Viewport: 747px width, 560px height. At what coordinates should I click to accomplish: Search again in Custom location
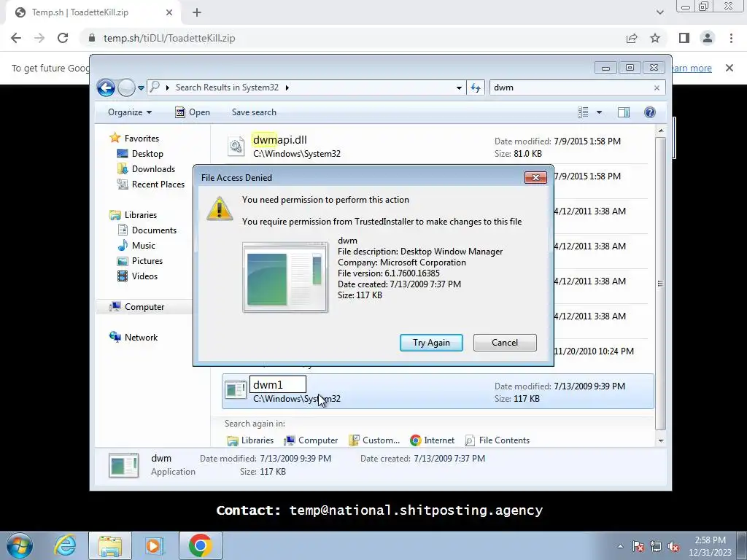click(x=374, y=440)
